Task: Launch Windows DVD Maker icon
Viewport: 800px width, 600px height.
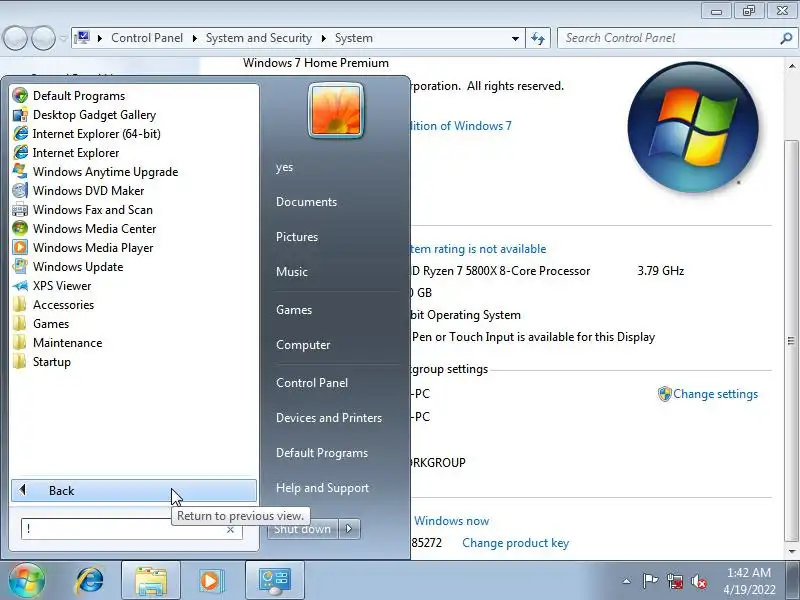Action: click(x=20, y=190)
